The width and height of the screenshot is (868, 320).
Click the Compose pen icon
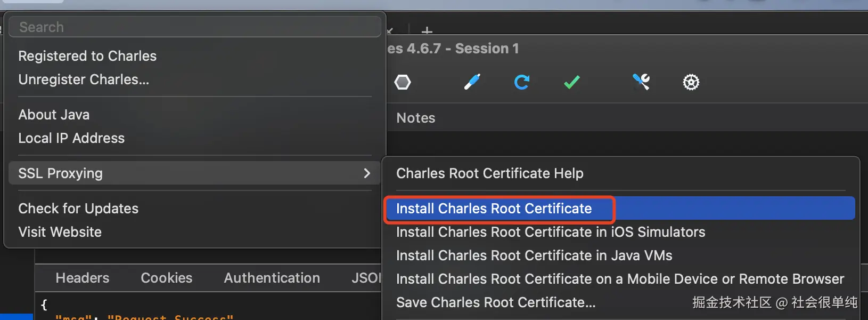click(x=472, y=82)
